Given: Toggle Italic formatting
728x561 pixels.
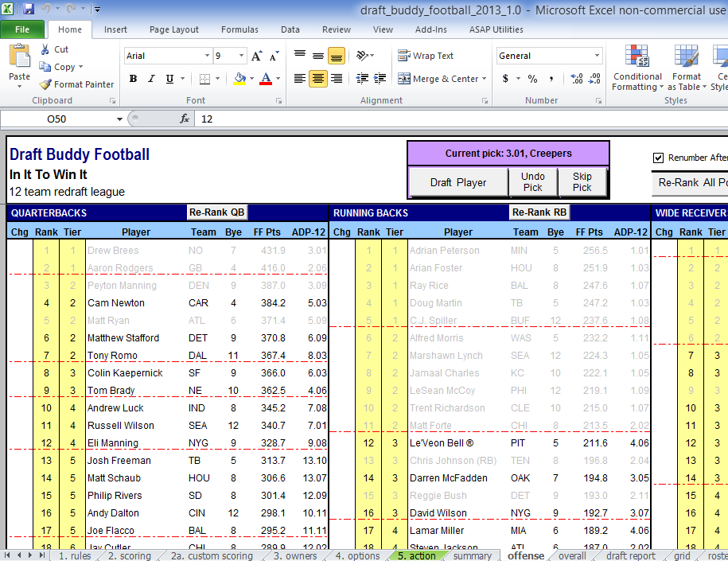Looking at the screenshot, I should [x=151, y=79].
